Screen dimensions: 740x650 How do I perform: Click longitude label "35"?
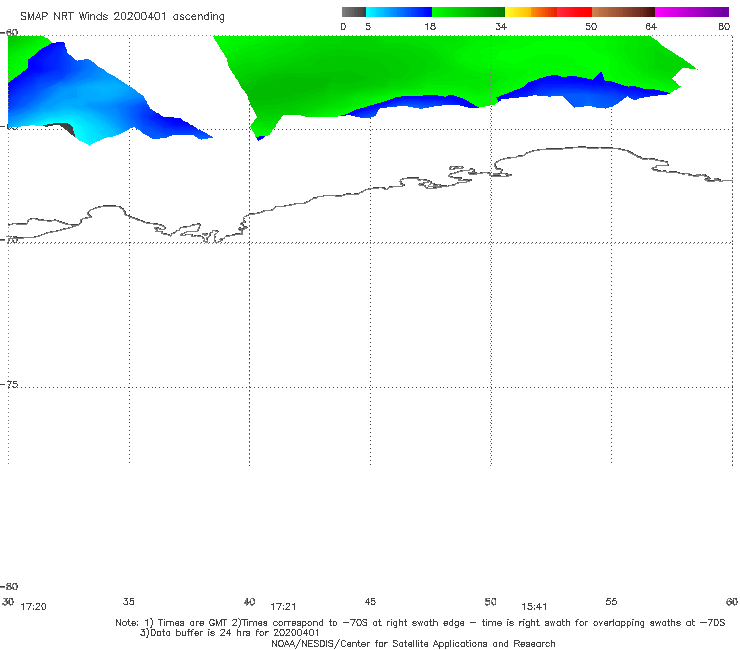(128, 601)
